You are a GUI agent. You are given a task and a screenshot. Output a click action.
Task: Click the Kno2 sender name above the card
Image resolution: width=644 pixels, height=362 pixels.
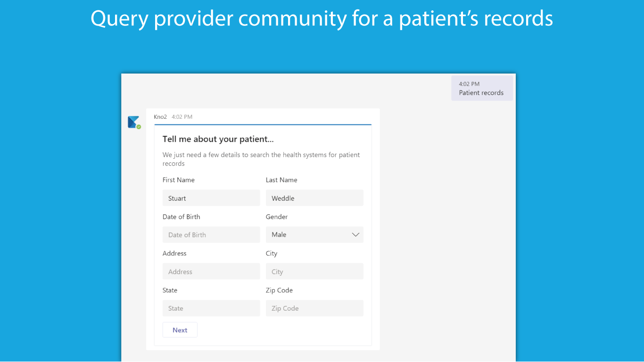pos(160,117)
